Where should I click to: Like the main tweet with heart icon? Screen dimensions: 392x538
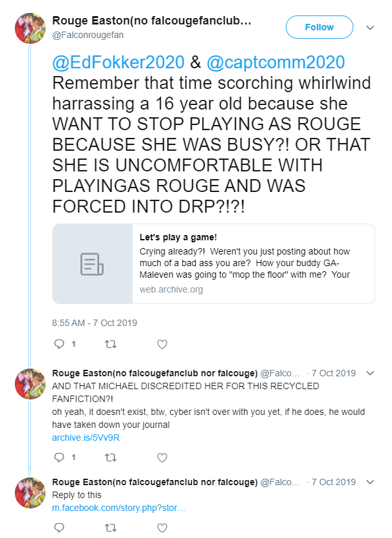click(162, 344)
